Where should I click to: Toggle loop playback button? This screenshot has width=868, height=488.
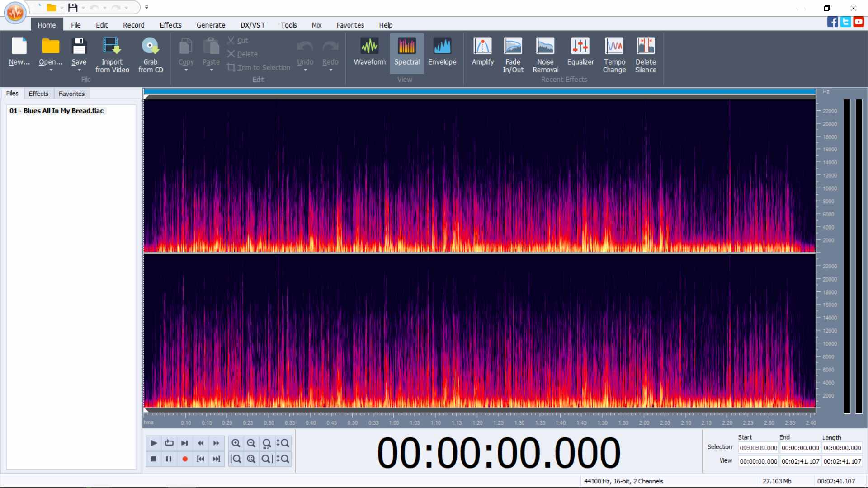[x=169, y=443]
